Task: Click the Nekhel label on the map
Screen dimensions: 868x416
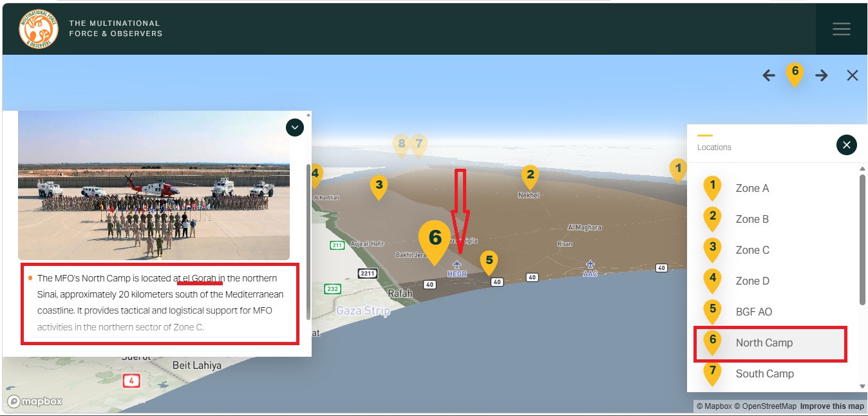Action: pos(529,195)
